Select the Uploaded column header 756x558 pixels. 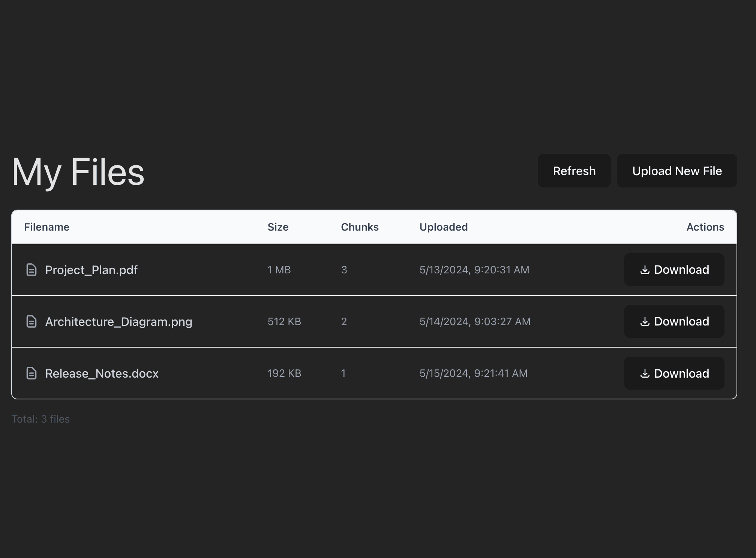tap(444, 227)
